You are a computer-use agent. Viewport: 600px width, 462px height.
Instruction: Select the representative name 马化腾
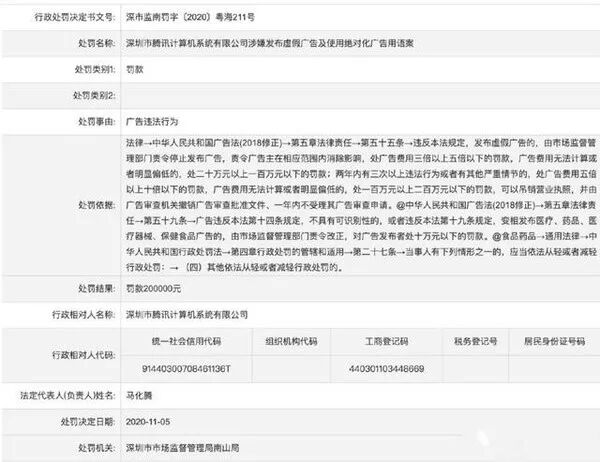pyautogui.click(x=139, y=395)
